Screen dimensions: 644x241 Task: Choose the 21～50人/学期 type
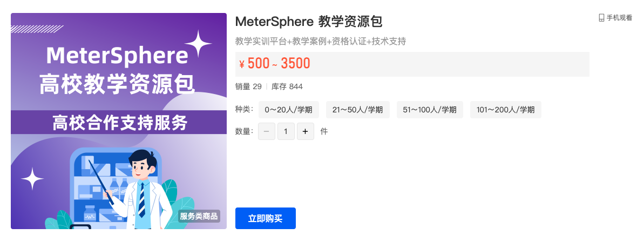pos(357,110)
